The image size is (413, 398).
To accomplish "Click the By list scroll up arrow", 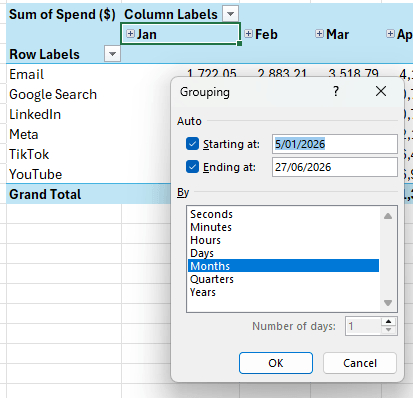I will [x=388, y=216].
